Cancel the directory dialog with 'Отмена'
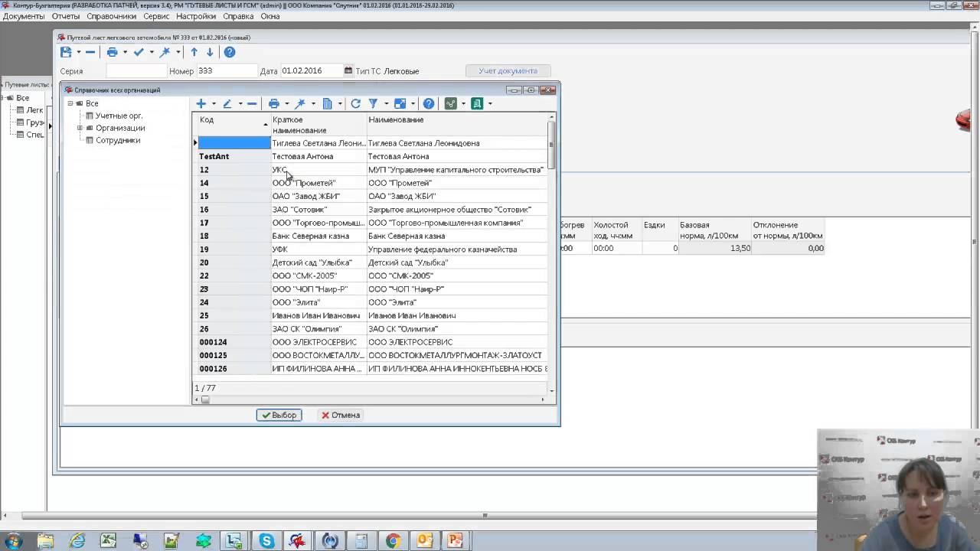This screenshot has height=551, width=980. point(341,415)
